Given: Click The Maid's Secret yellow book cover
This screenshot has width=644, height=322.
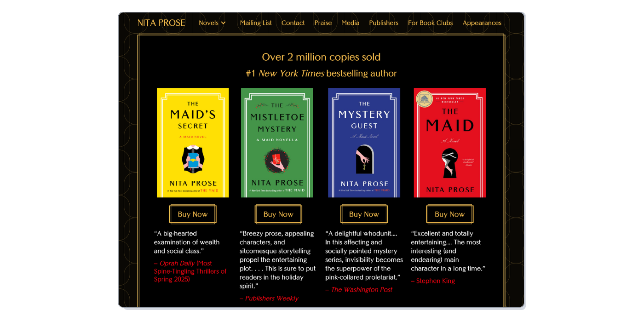Looking at the screenshot, I should (193, 143).
